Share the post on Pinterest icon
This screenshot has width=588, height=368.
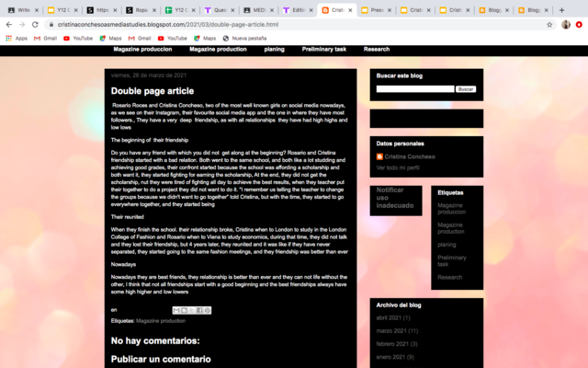pyautogui.click(x=207, y=310)
